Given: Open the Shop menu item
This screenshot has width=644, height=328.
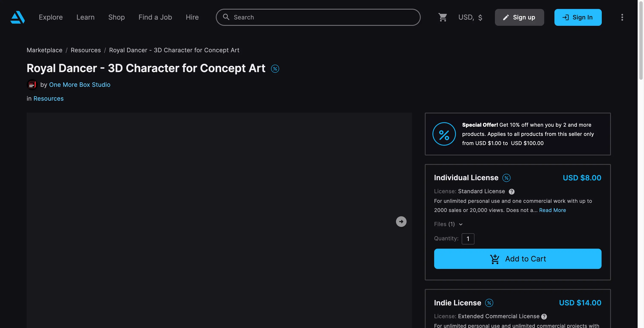Looking at the screenshot, I should click(116, 17).
